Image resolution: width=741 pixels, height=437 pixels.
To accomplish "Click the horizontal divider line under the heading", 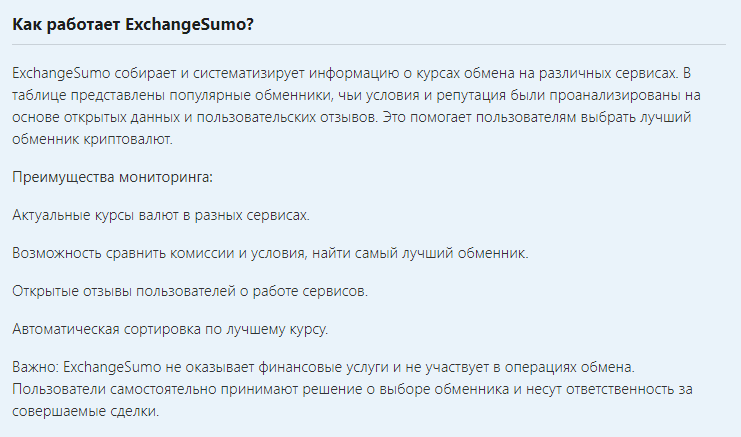I will pyautogui.click(x=370, y=44).
